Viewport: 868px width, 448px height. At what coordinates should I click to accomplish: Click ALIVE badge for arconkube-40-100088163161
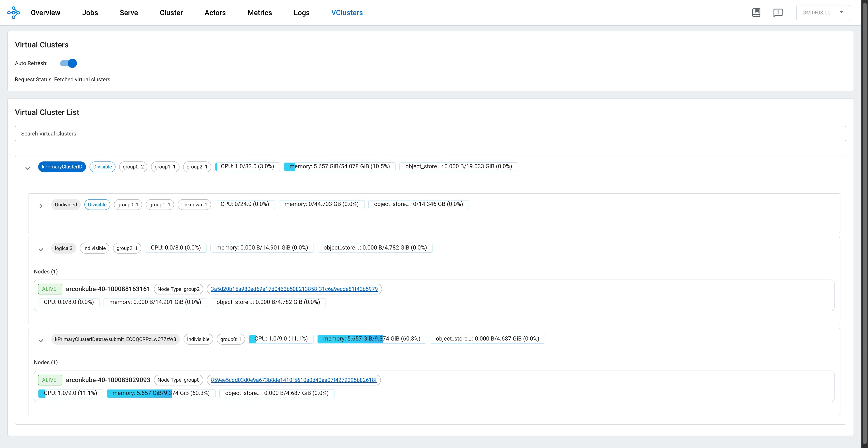pos(50,289)
